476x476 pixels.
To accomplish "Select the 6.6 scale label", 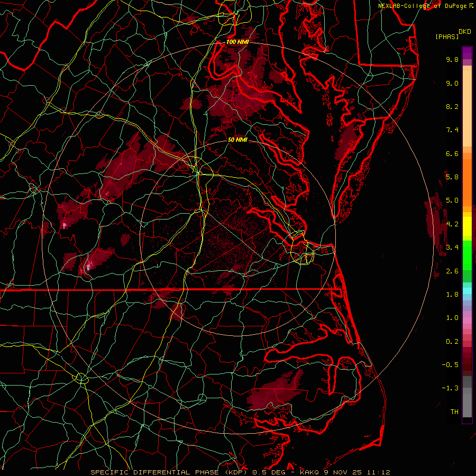I will point(452,153).
